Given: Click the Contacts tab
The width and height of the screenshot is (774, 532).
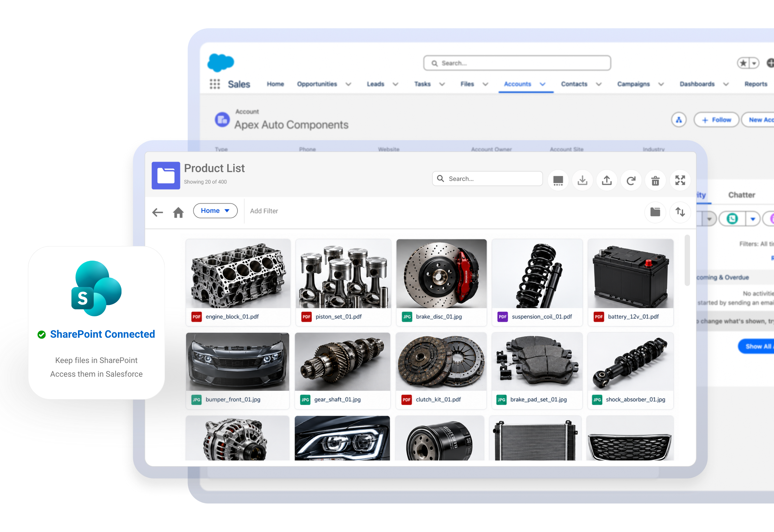Looking at the screenshot, I should [x=574, y=84].
